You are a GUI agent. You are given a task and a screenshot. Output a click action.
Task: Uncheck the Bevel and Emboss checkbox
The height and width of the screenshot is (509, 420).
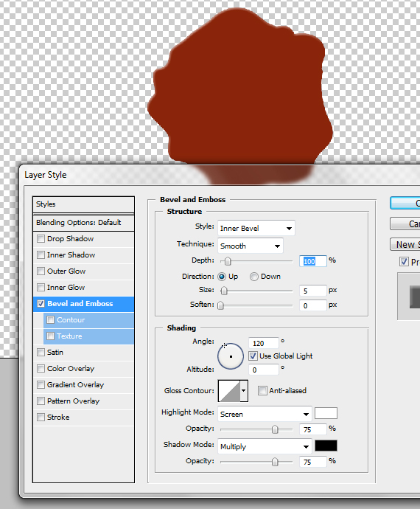point(41,304)
